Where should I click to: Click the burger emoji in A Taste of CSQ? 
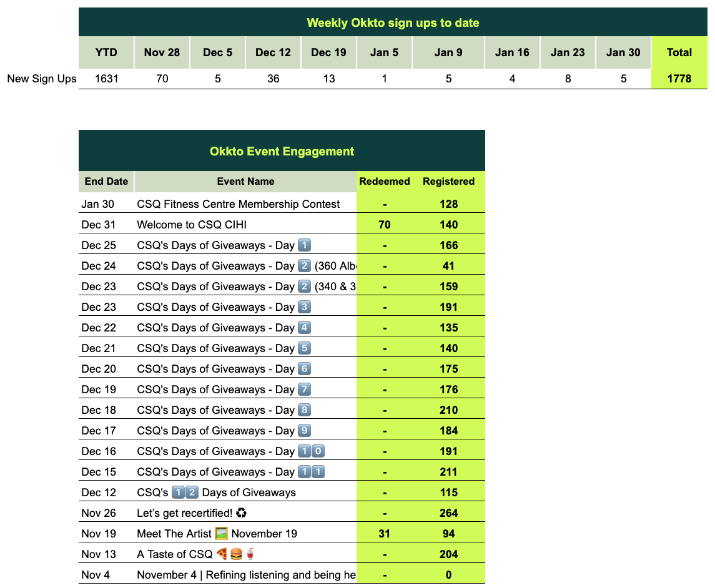tap(236, 554)
